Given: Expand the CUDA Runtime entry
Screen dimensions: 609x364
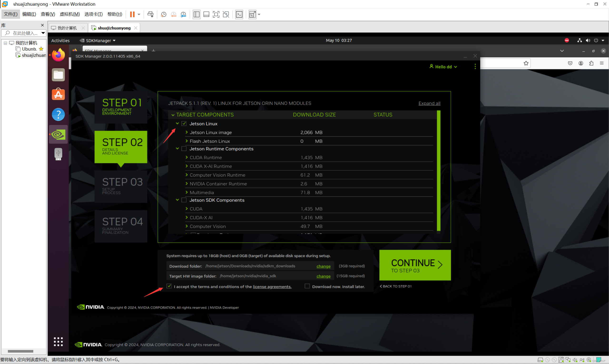Looking at the screenshot, I should [186, 157].
